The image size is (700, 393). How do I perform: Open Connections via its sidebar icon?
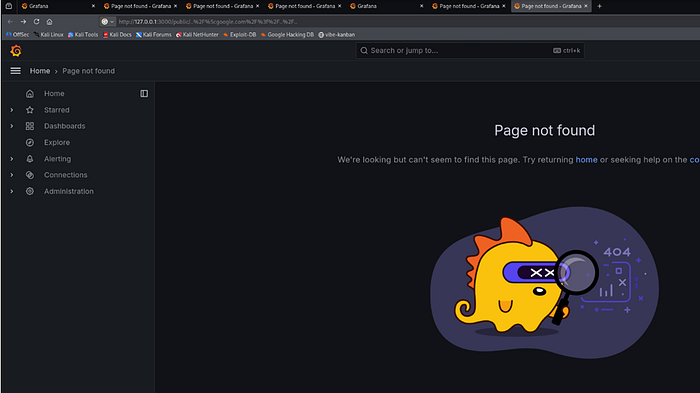tap(29, 175)
